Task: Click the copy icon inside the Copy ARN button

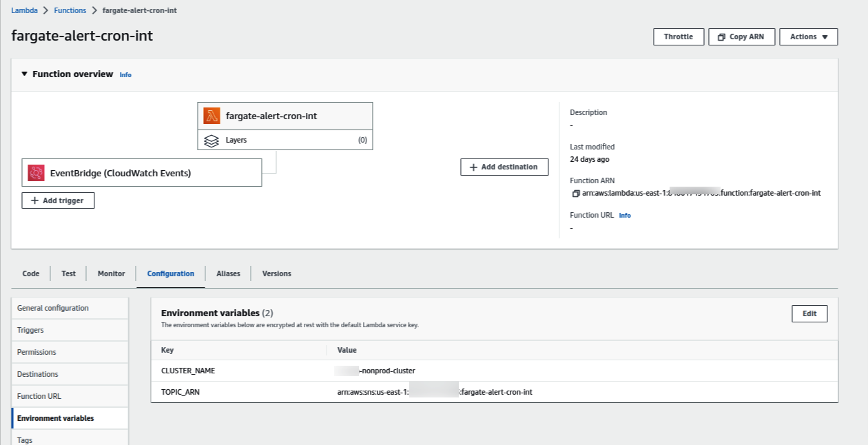Action: pos(721,37)
